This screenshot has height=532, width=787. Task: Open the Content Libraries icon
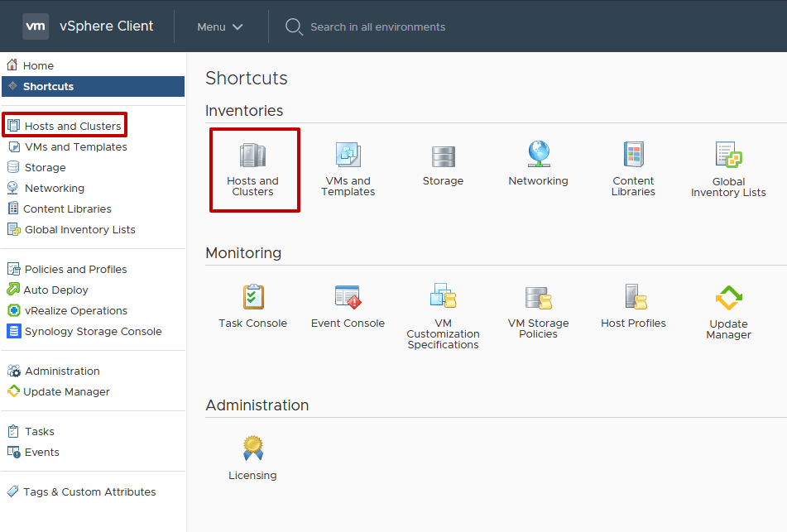[x=633, y=157]
